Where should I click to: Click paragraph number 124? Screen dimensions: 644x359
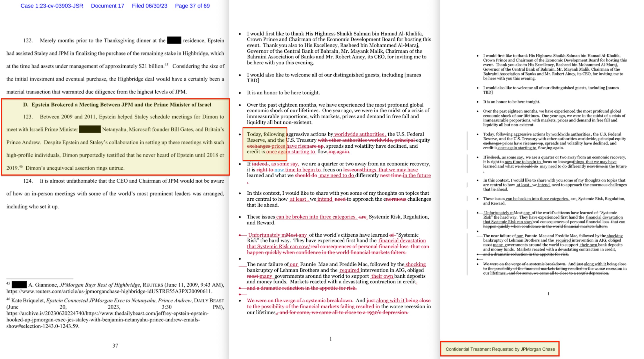click(x=28, y=181)
